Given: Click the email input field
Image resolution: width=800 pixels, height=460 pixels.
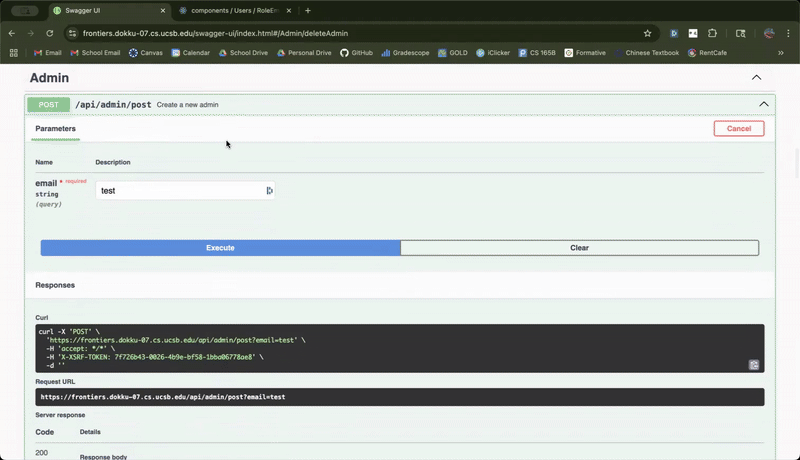Looking at the screenshot, I should pyautogui.click(x=185, y=191).
